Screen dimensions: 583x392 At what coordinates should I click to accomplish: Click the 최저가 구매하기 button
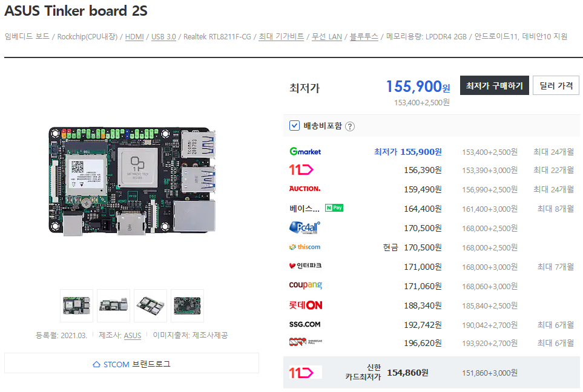[495, 85]
